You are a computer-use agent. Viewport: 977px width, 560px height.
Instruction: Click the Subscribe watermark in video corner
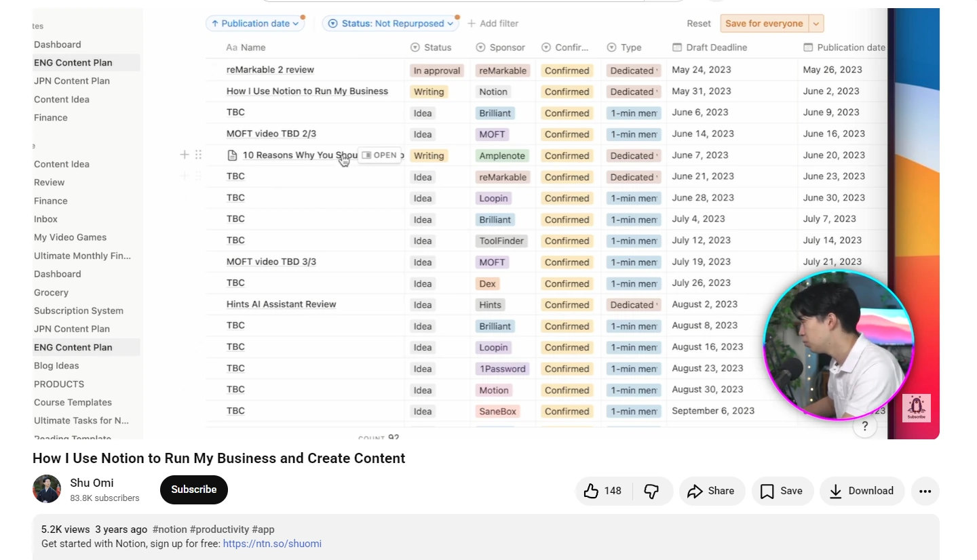916,408
